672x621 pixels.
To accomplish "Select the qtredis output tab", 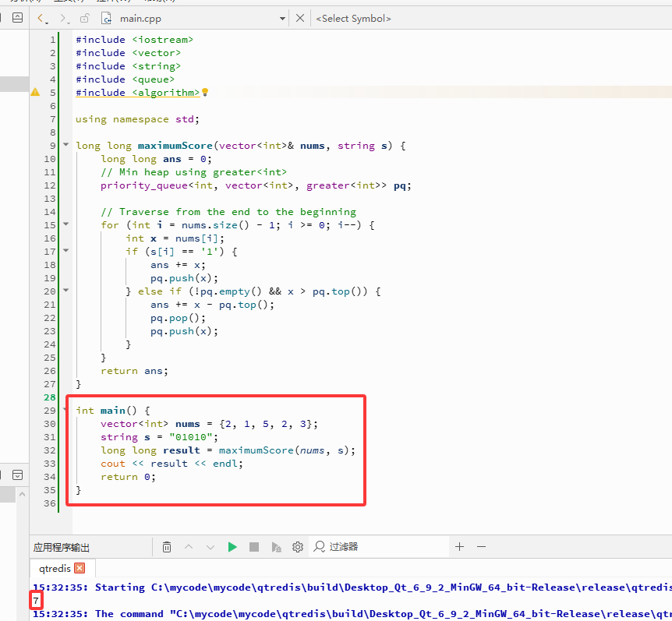I will 55,568.
